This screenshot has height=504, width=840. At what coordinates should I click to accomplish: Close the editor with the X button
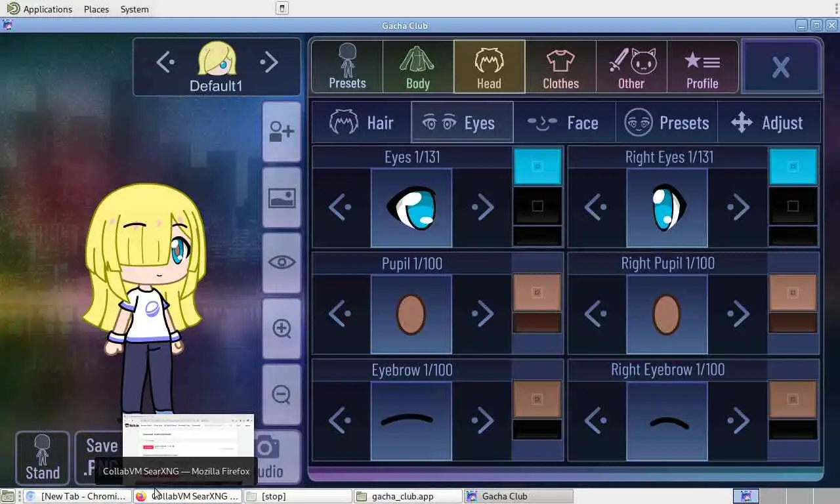tap(781, 66)
